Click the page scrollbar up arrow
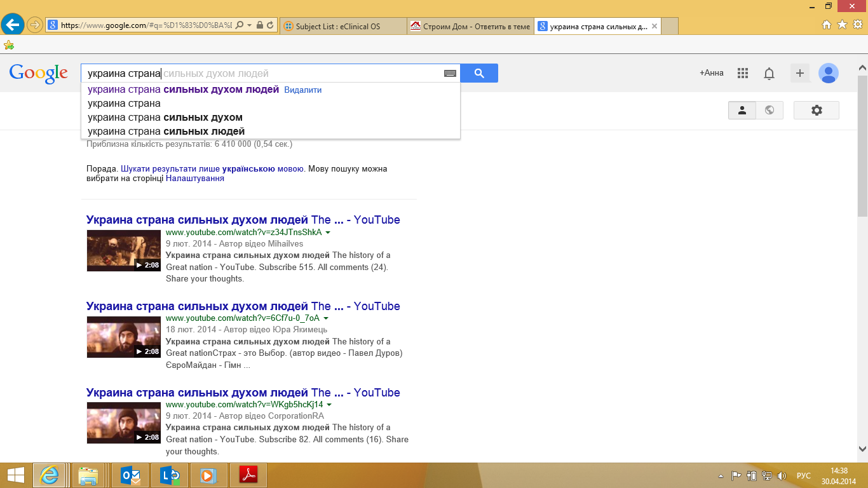 [862, 67]
